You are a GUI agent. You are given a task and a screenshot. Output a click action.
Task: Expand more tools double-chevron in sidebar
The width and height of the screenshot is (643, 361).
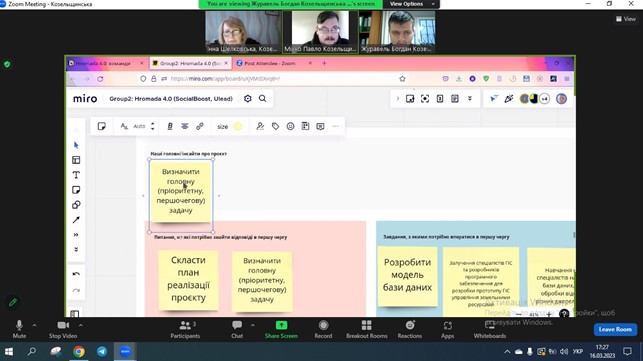click(76, 235)
